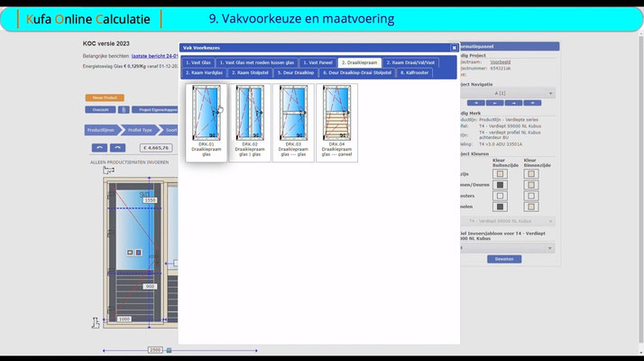644x361 pixels.
Task: Pick the DRK.03 Draaikiepraam glas --- glas option
Action: click(293, 123)
